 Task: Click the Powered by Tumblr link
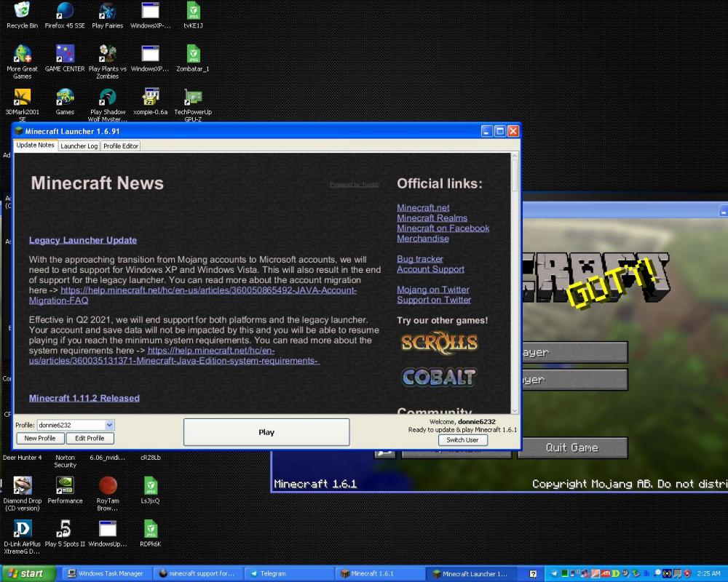pyautogui.click(x=355, y=184)
